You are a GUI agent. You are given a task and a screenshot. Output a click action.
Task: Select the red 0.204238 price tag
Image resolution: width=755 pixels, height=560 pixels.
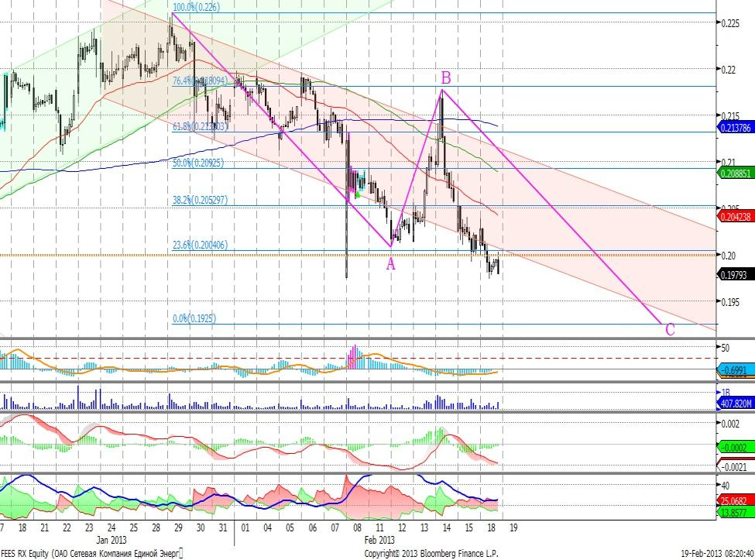pyautogui.click(x=736, y=218)
